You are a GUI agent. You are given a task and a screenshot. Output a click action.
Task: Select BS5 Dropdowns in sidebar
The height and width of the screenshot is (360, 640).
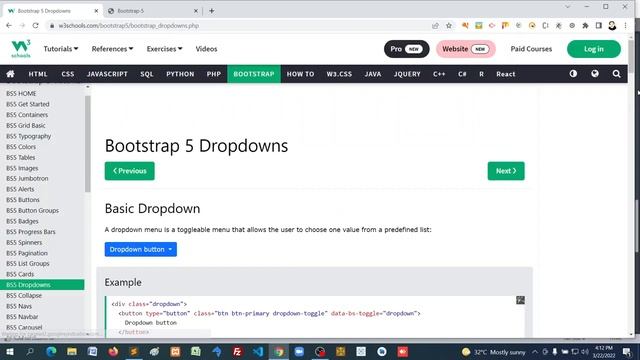click(x=42, y=284)
